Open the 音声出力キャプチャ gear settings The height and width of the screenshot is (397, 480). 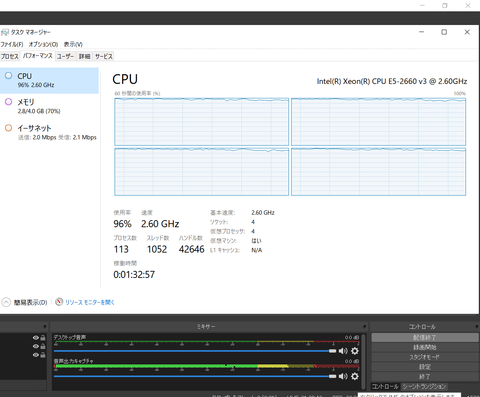[355, 376]
